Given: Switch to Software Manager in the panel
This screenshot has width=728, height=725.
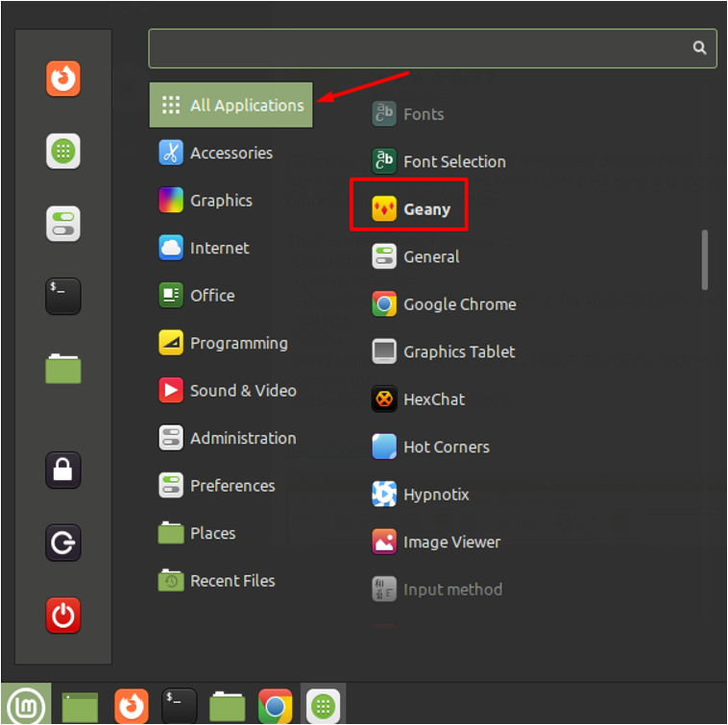Looking at the screenshot, I should click(x=323, y=706).
